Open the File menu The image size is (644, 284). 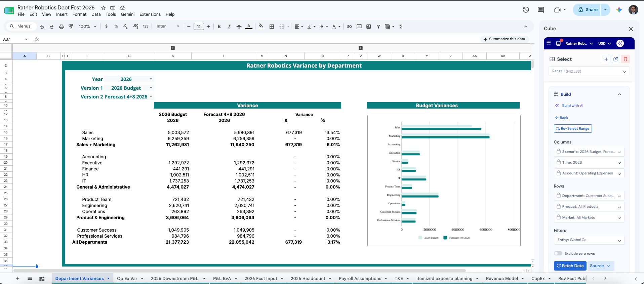click(x=21, y=14)
